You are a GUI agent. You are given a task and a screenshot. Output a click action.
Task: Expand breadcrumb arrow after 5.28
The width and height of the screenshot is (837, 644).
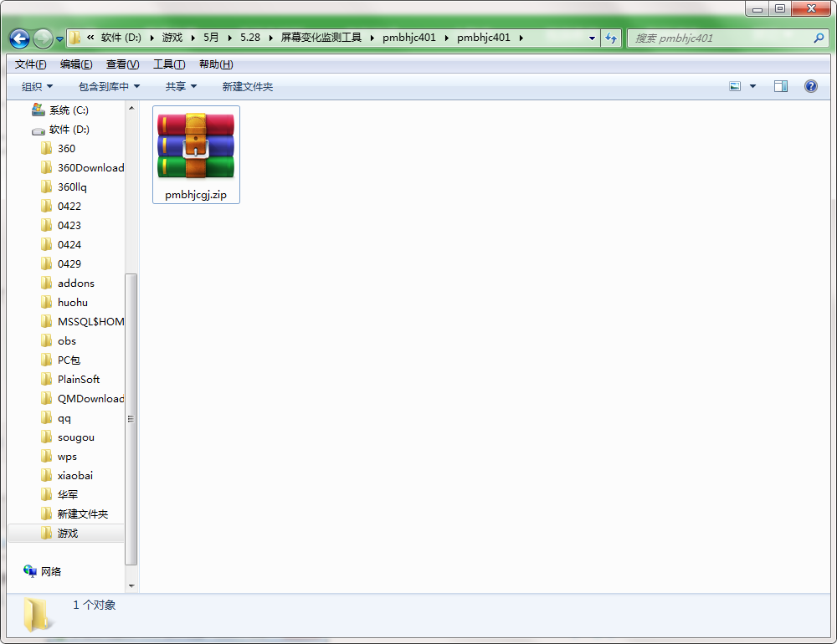270,38
